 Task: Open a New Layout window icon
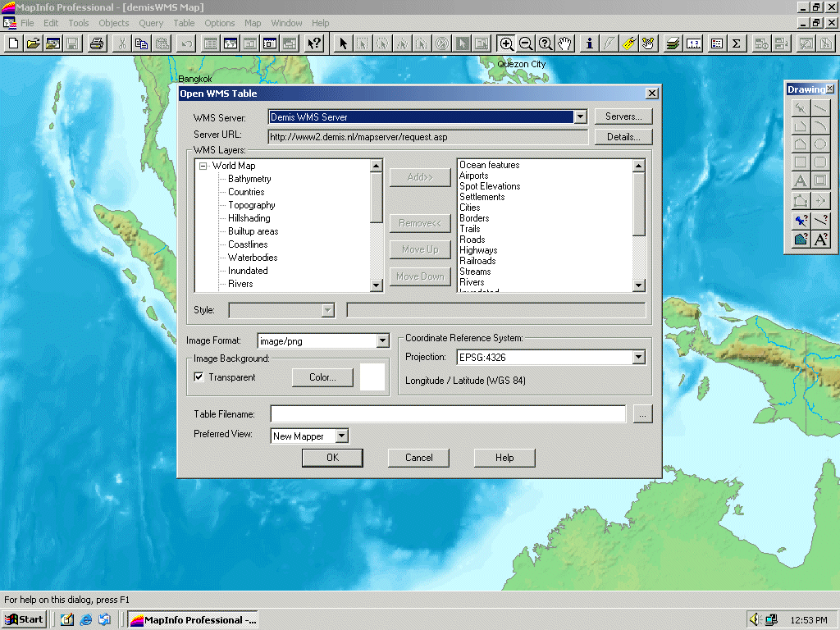(x=270, y=43)
